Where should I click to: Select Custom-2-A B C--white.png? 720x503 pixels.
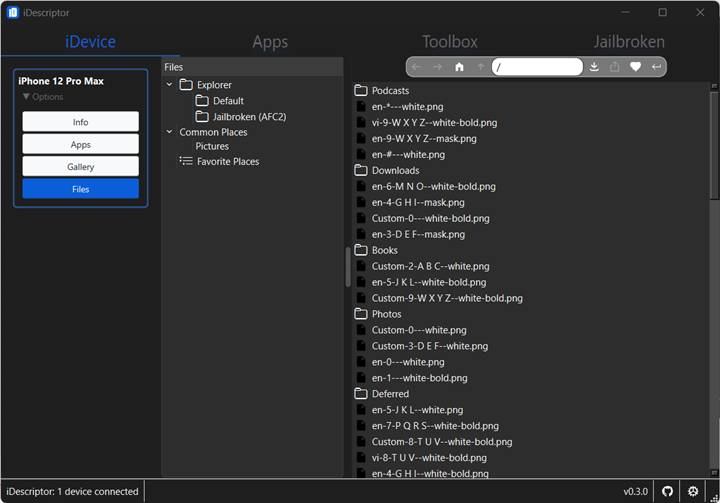pos(431,266)
